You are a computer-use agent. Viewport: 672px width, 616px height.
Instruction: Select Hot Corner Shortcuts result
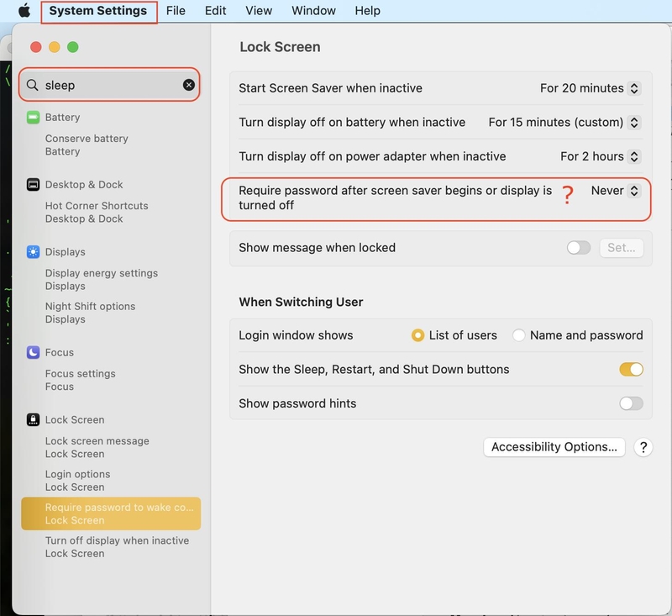pyautogui.click(x=111, y=212)
